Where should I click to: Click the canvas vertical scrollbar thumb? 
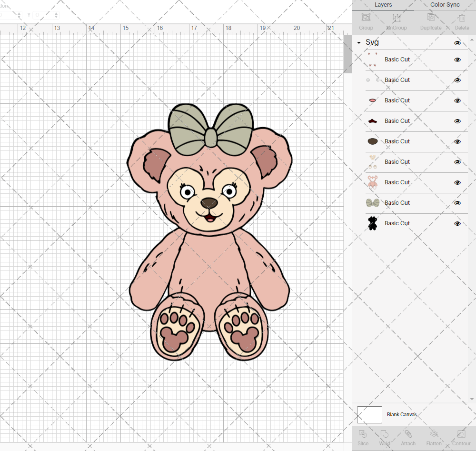(347, 54)
